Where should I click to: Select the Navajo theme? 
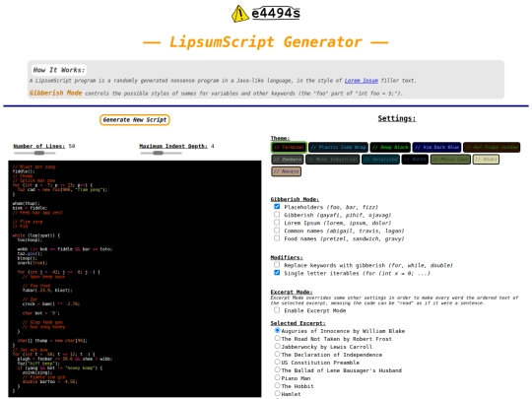(x=286, y=171)
